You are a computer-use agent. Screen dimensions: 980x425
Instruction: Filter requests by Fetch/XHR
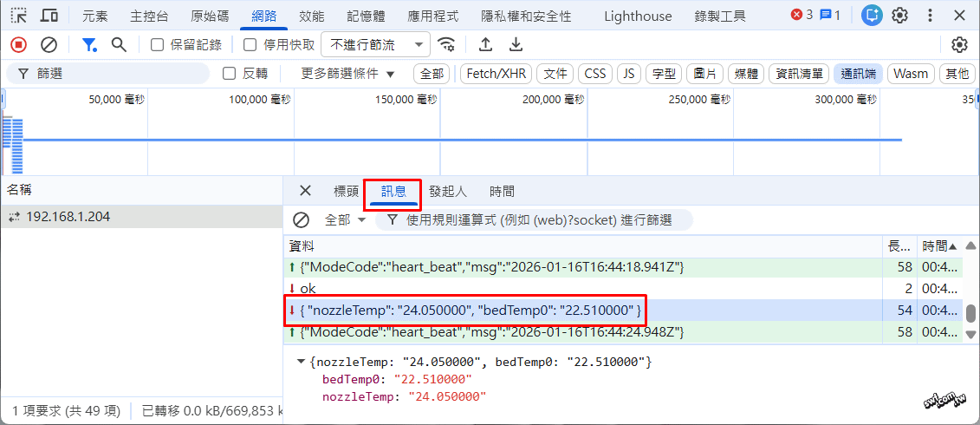pyautogui.click(x=496, y=74)
